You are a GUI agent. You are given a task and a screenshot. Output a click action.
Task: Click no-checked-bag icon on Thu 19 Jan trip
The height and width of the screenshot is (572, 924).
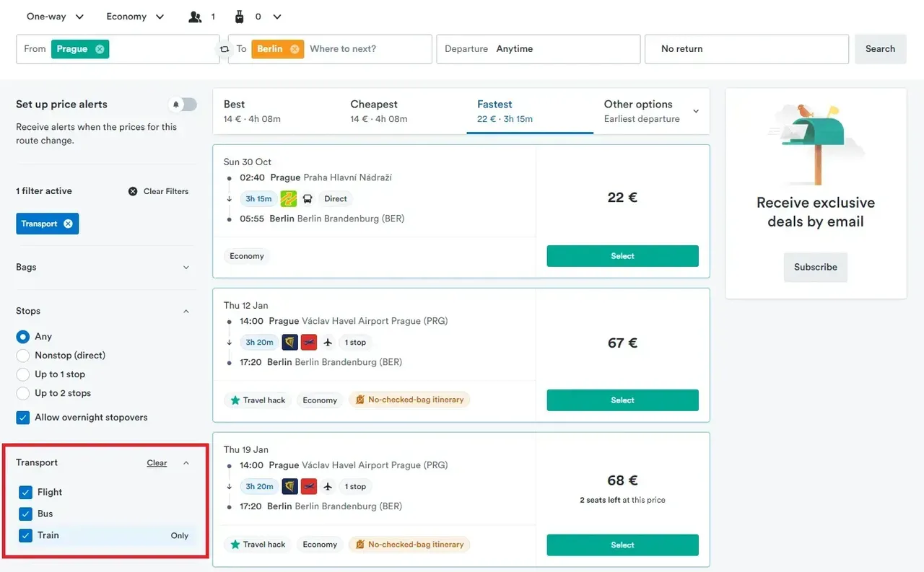pyautogui.click(x=359, y=544)
